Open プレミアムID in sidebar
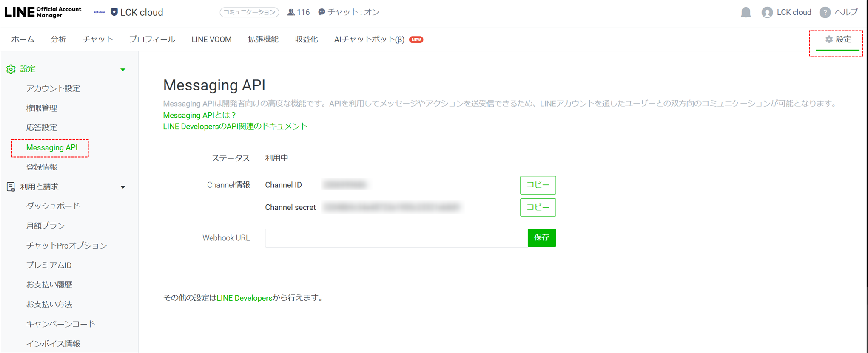868x353 pixels. [49, 265]
